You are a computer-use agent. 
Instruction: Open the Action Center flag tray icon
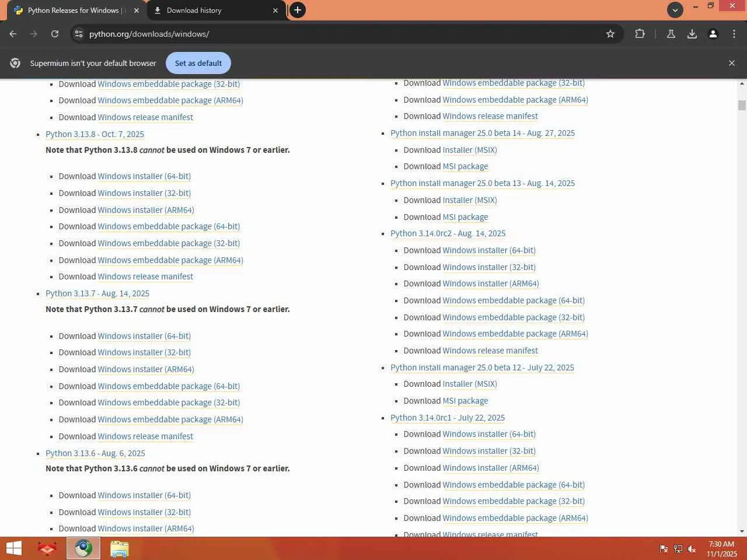click(x=664, y=548)
